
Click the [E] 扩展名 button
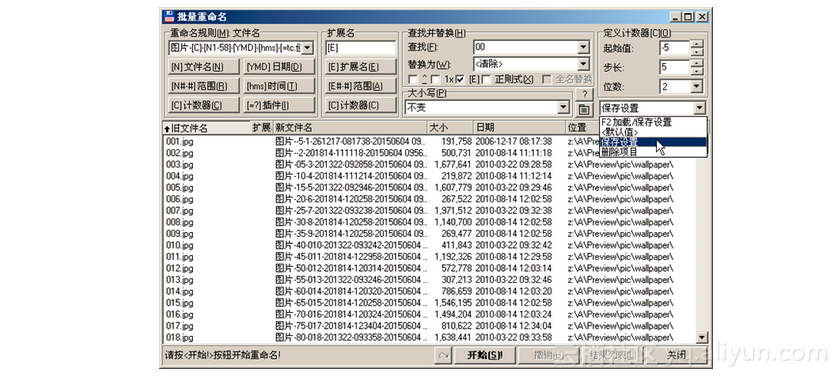[x=361, y=67]
